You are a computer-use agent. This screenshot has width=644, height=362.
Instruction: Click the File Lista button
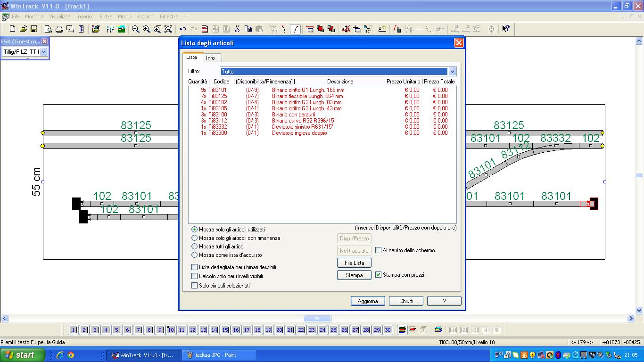pos(354,263)
